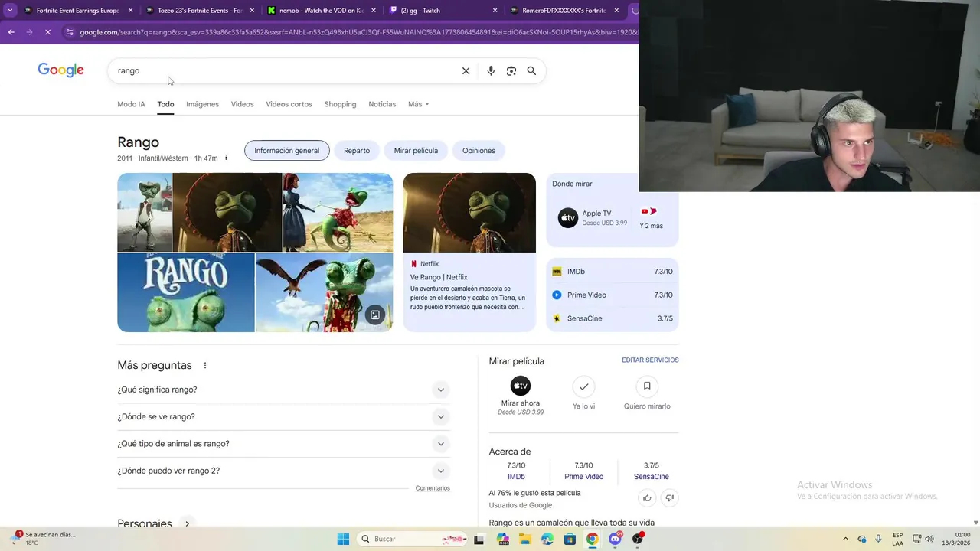Click into the Google search box
This screenshot has height=551, width=980.
(x=283, y=70)
